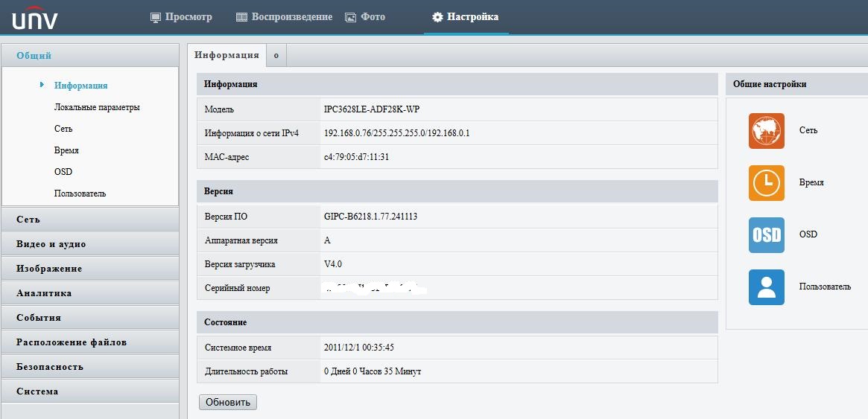Image resolution: width=868 pixels, height=419 pixels.
Task: Click the orange globe Network shortcut icon
Action: [766, 131]
